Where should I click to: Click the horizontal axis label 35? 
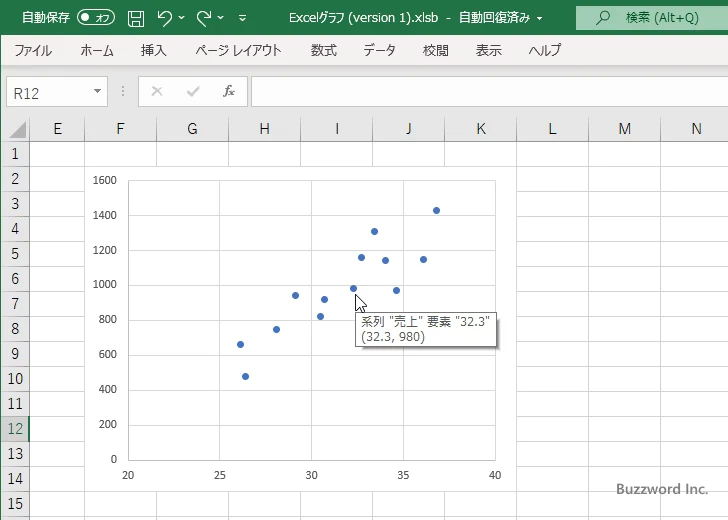[403, 475]
